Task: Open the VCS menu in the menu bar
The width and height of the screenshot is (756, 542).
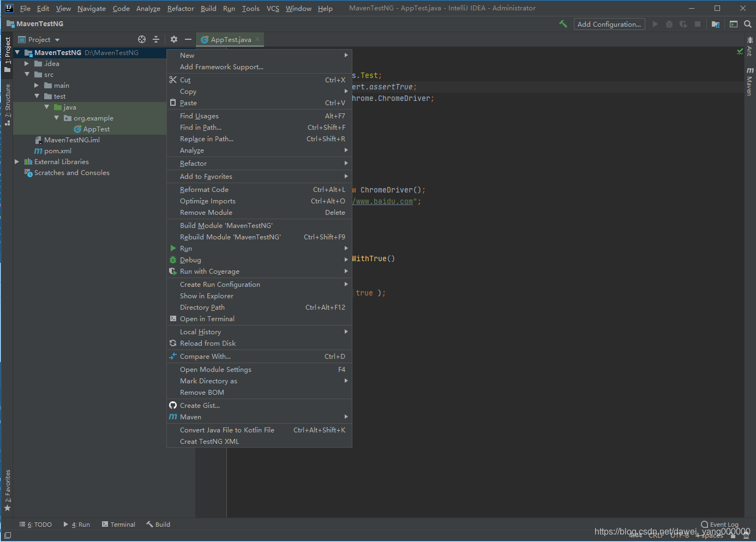Action: click(x=273, y=8)
